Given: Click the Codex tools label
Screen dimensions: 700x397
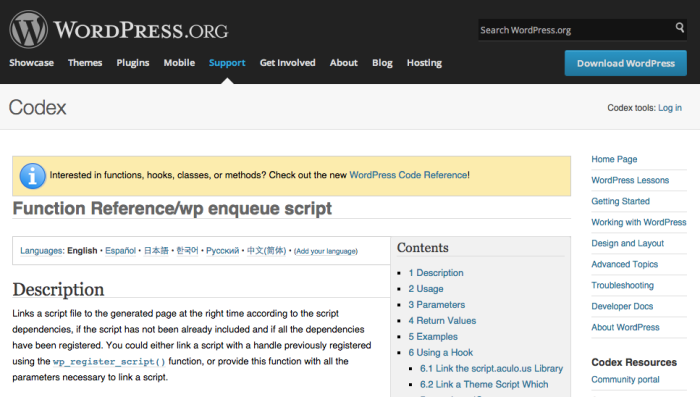Looking at the screenshot, I should point(631,108).
